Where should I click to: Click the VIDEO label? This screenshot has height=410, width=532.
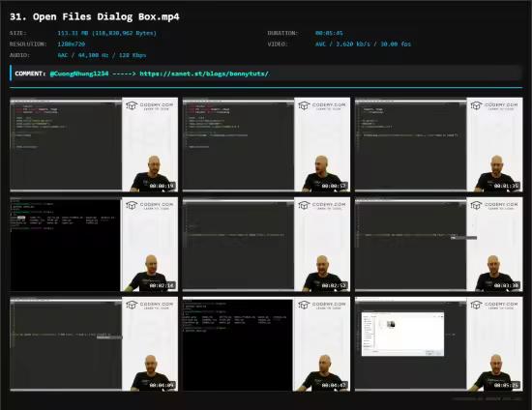[278, 44]
